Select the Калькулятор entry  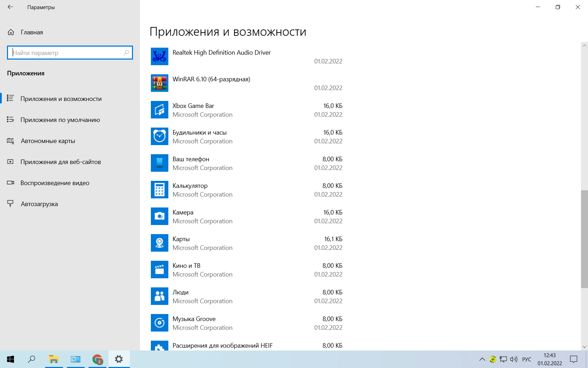coord(247,190)
